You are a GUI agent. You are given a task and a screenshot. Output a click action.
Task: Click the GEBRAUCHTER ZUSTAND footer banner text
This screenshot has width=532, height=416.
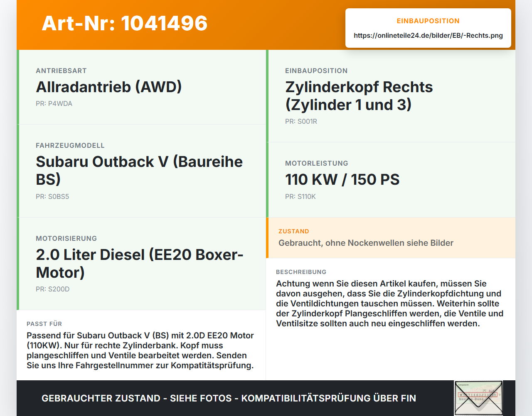click(x=229, y=398)
